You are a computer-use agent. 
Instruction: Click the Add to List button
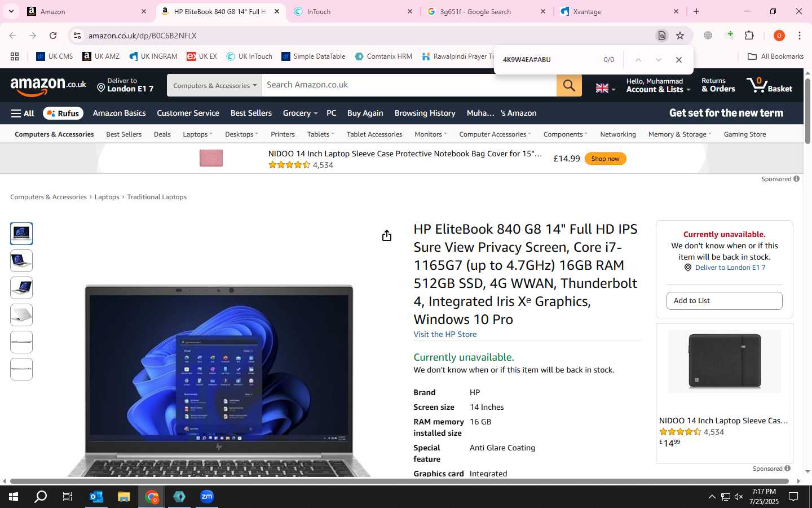[724, 301]
